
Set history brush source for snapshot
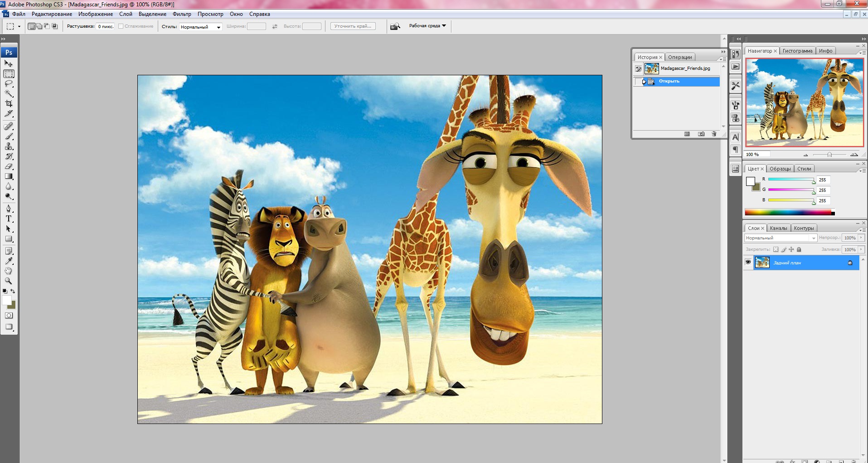click(x=638, y=69)
